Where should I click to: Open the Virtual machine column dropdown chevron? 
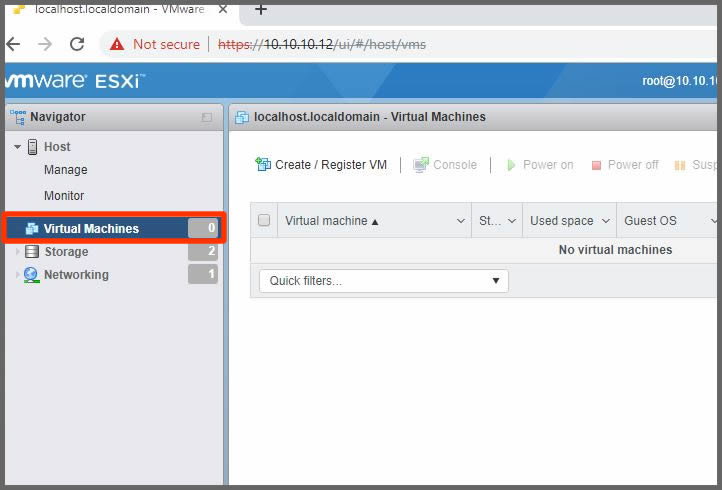(x=460, y=221)
